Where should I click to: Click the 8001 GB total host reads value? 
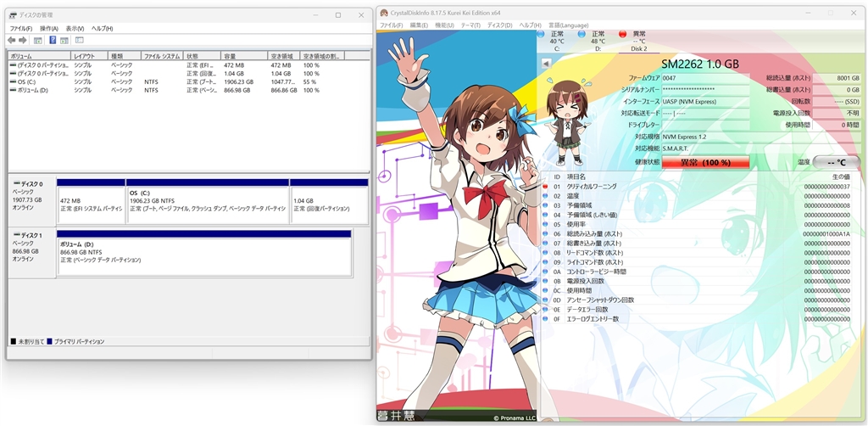tap(837, 79)
